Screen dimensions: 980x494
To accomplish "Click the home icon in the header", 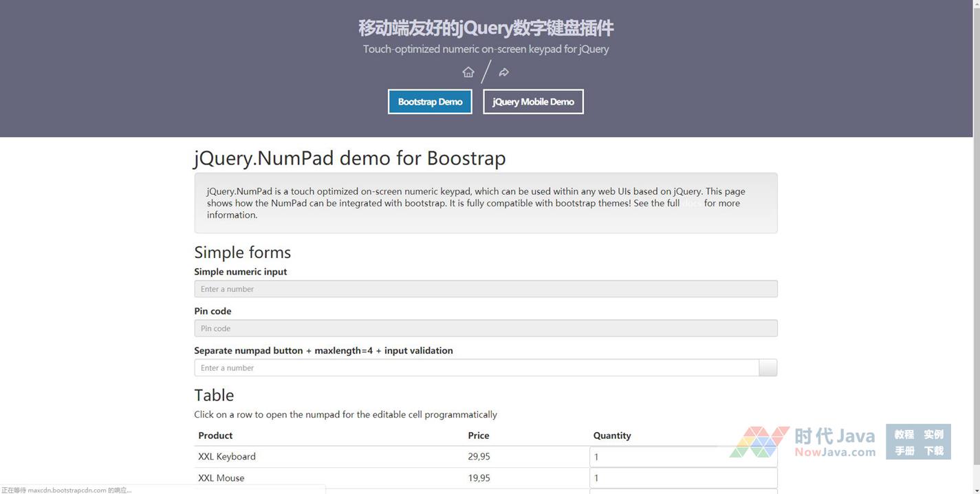I will pyautogui.click(x=468, y=72).
